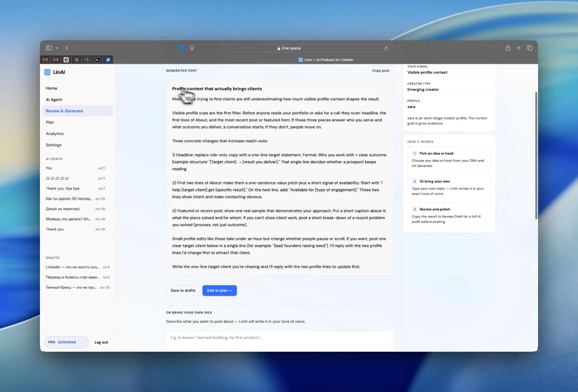Screen dimensions: 578x392
Task: Click Copy post button
Action: tap(380, 71)
